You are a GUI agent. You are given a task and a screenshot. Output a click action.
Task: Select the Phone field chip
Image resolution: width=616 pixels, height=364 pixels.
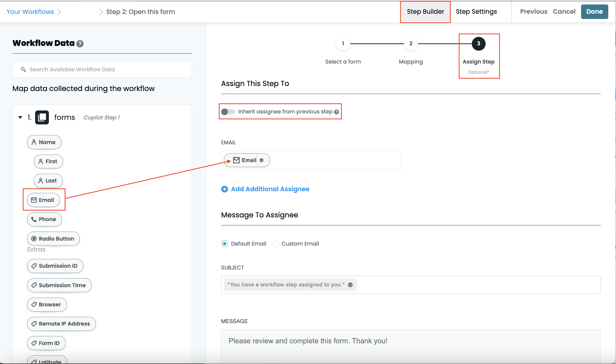point(44,219)
